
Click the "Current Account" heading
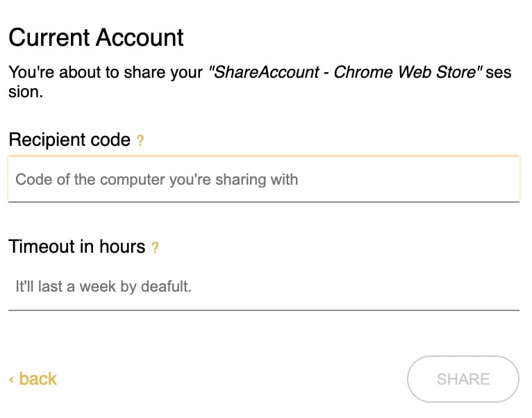coord(96,37)
